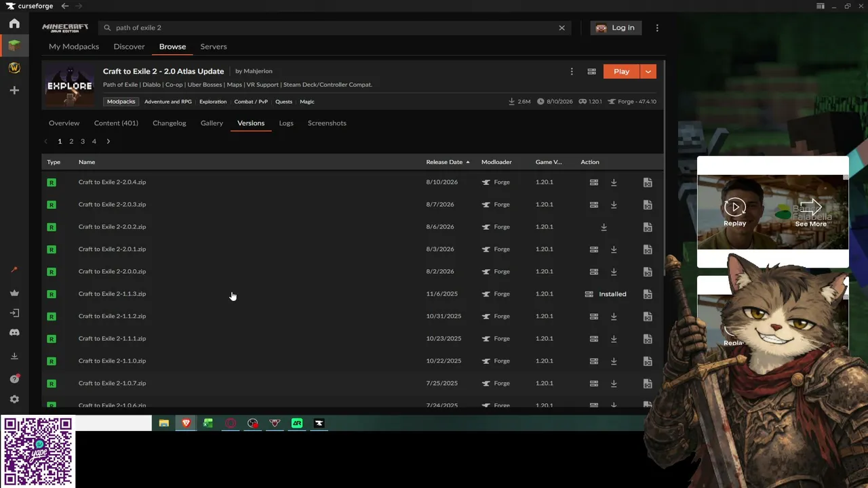Focus the search field containing 'path of exile 2'

[334, 28]
